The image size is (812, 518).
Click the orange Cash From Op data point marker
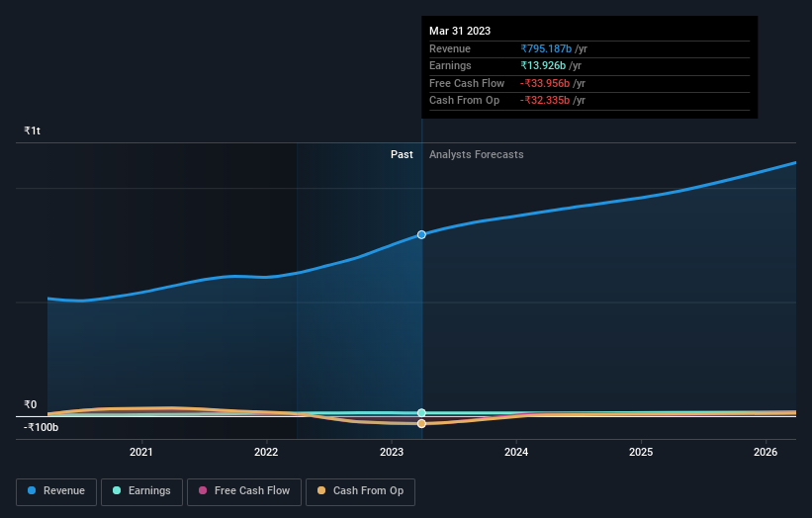click(x=421, y=424)
